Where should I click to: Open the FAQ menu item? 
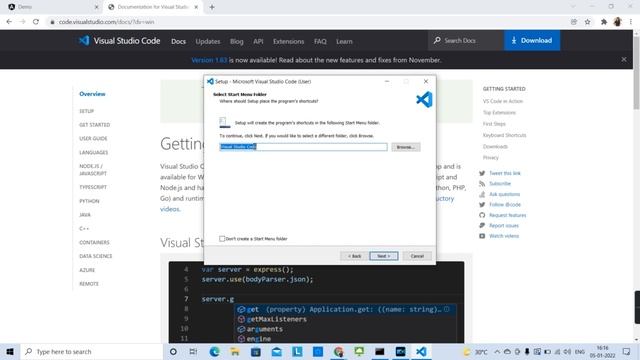coord(320,41)
